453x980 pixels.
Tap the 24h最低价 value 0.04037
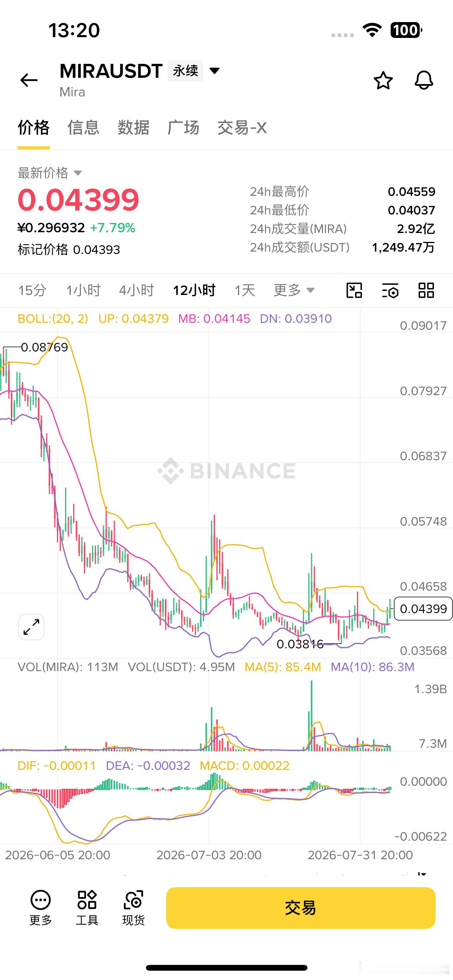click(x=412, y=210)
